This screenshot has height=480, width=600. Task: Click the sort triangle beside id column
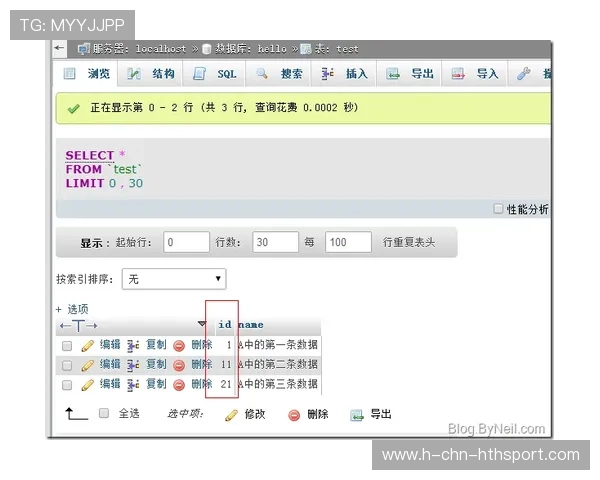point(202,324)
